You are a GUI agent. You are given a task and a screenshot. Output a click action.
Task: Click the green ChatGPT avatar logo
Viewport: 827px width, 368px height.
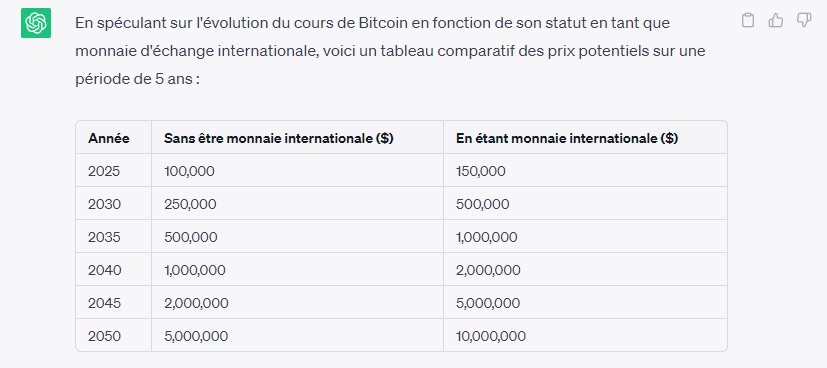[x=36, y=23]
